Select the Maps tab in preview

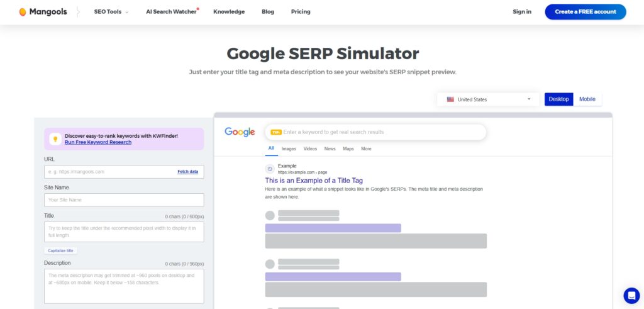coord(348,149)
